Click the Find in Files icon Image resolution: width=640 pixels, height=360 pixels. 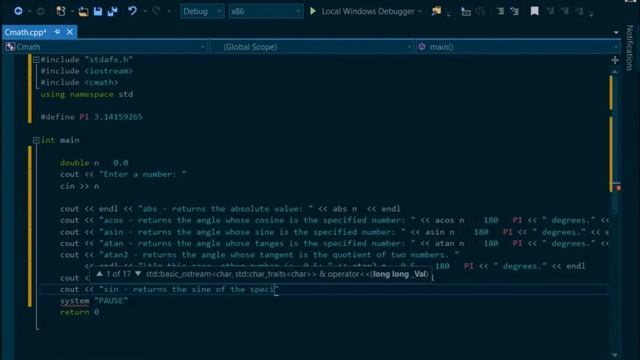[x=436, y=11]
